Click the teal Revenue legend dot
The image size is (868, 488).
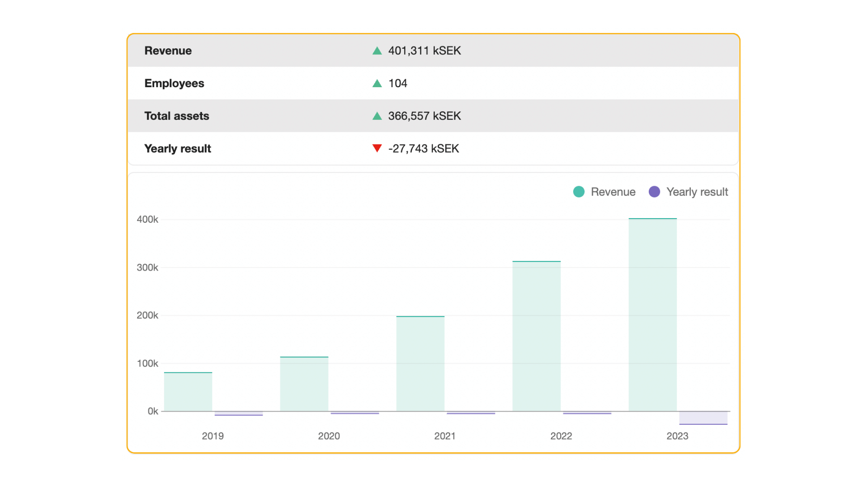coord(579,192)
